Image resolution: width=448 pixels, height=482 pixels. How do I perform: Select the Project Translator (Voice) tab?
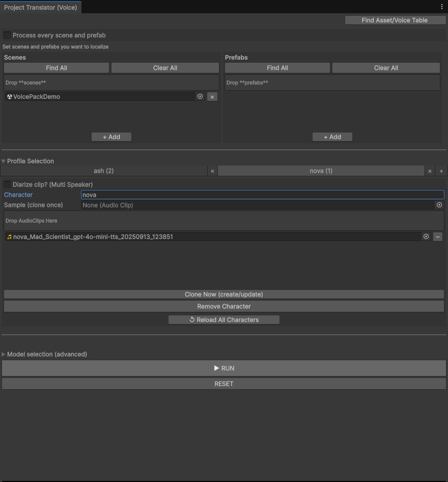[41, 7]
